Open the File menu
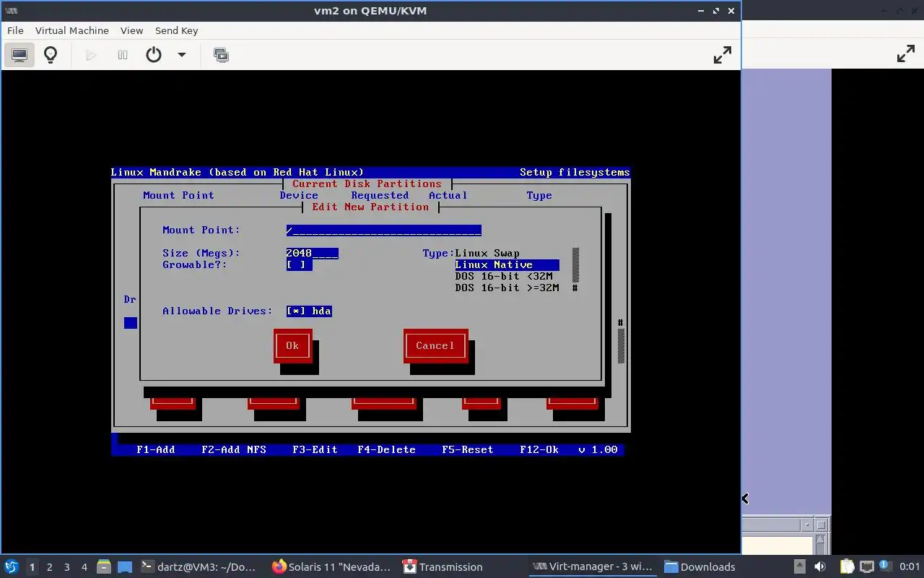This screenshot has width=924, height=578. [x=15, y=30]
